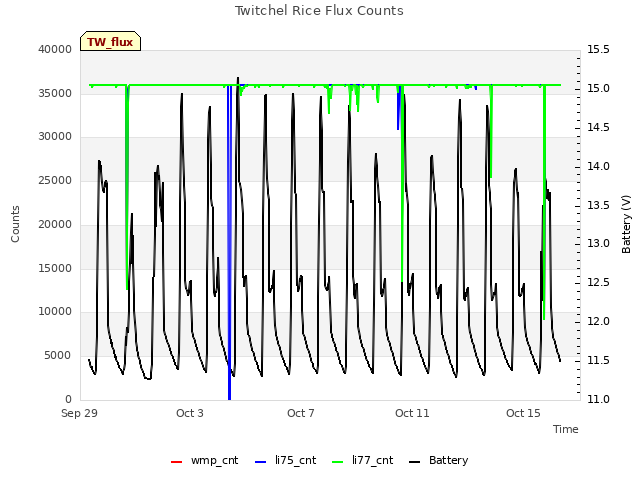Click the 12.5 battery axis label
The height and width of the screenshot is (480, 640).
[x=598, y=282]
